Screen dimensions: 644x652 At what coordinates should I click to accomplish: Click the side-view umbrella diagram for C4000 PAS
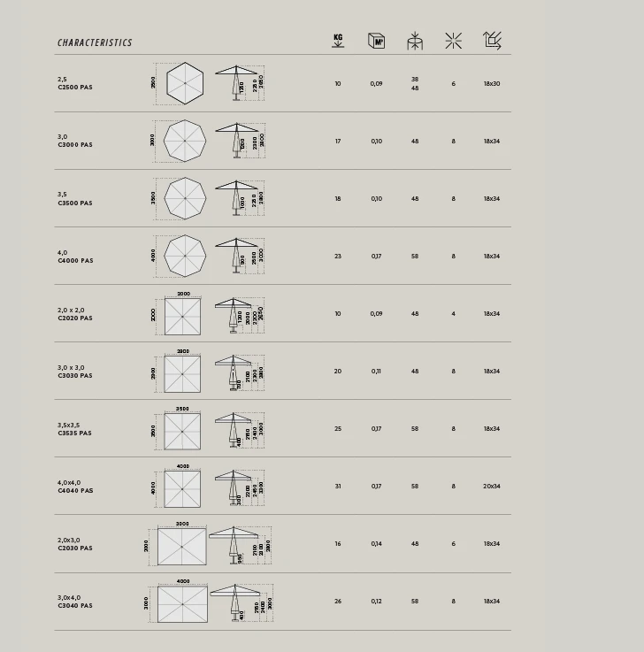click(236, 255)
